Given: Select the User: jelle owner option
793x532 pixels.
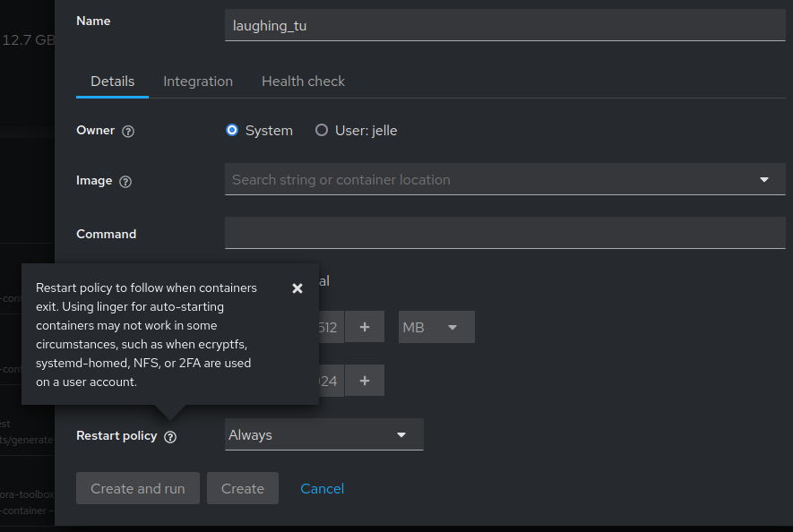Looking at the screenshot, I should [321, 130].
